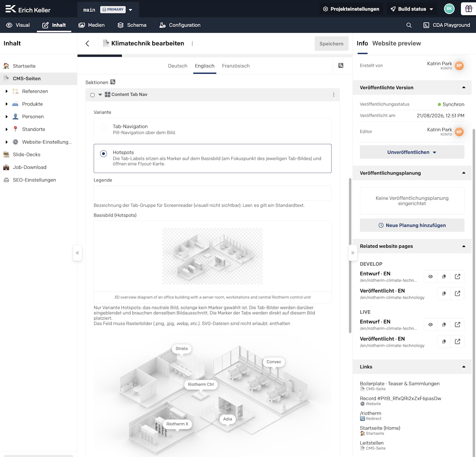This screenshot has height=457, width=476.
Task: Select the Tab-Navigation variant radio
Action: [x=104, y=128]
